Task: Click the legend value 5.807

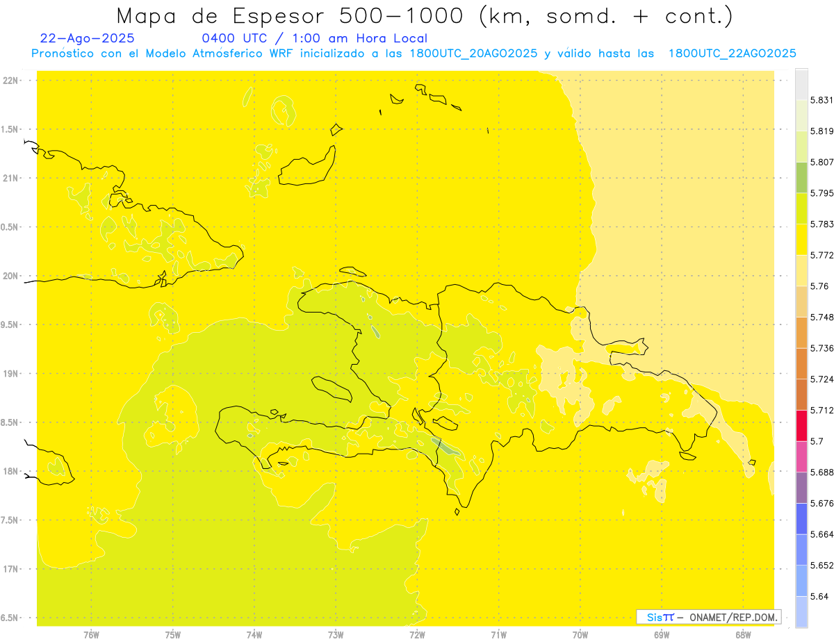Action: [821, 162]
